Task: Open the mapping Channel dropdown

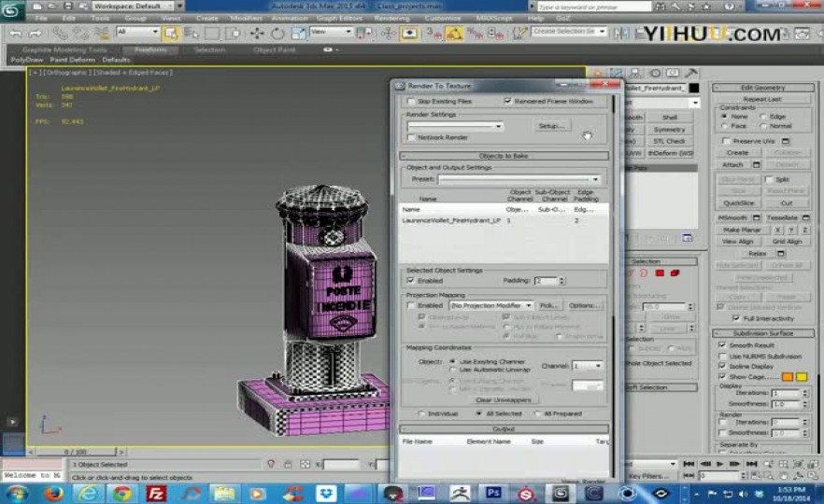Action: pyautogui.click(x=588, y=366)
